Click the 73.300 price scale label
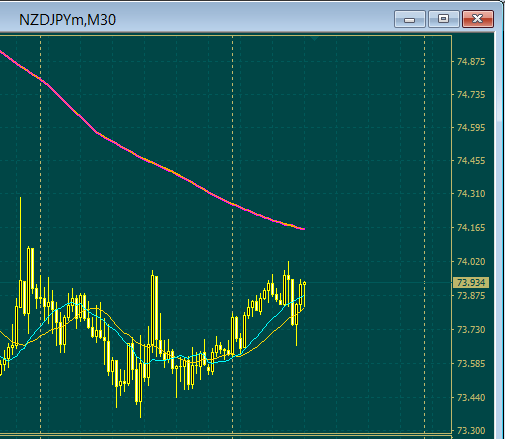Screen dimensions: 505x439 click(471, 431)
